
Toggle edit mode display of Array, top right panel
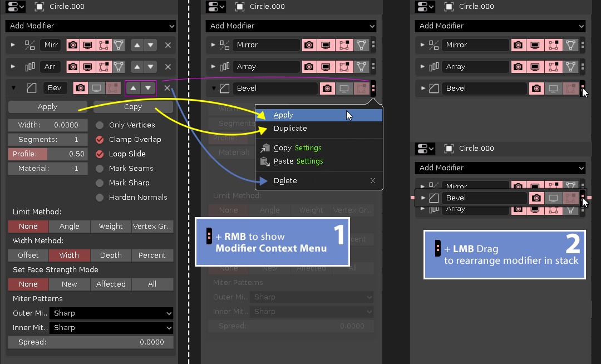(x=554, y=67)
